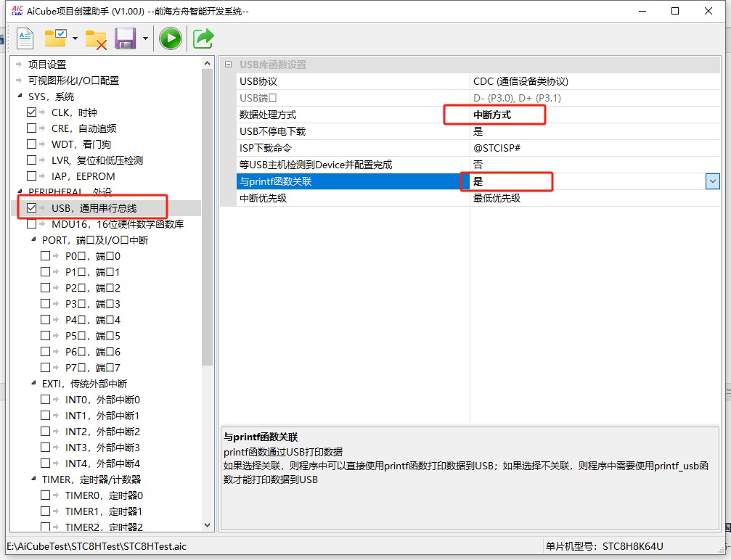
Task: Open 可视图形化I/O口配置 in the tree
Action: point(73,81)
